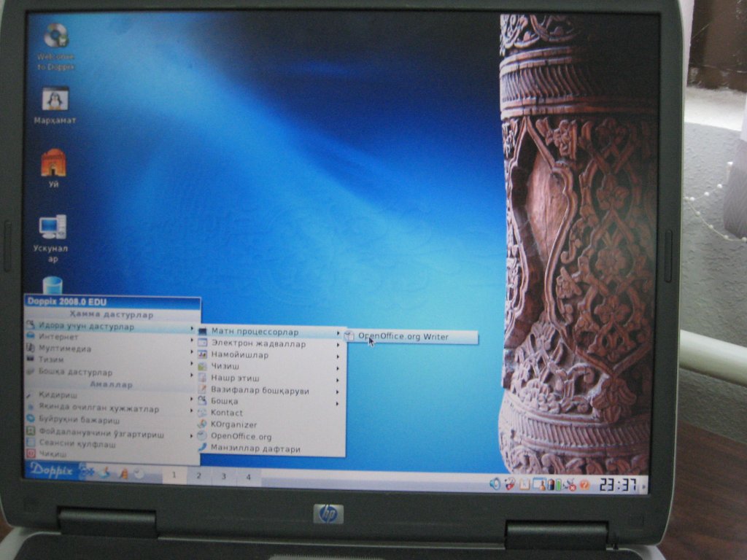747x560 pixels.
Task: Click the orange question mark tray icon
Action: (x=584, y=485)
